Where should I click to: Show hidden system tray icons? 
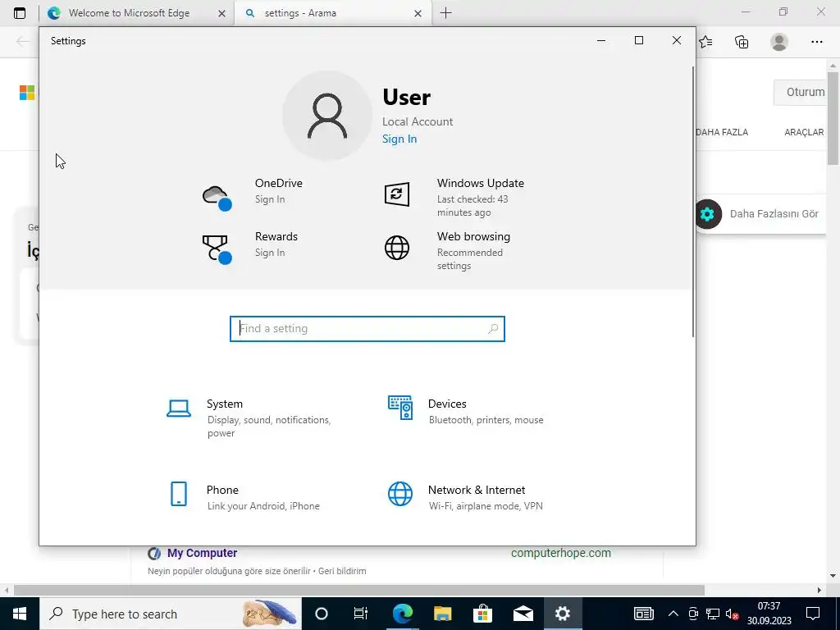(673, 614)
